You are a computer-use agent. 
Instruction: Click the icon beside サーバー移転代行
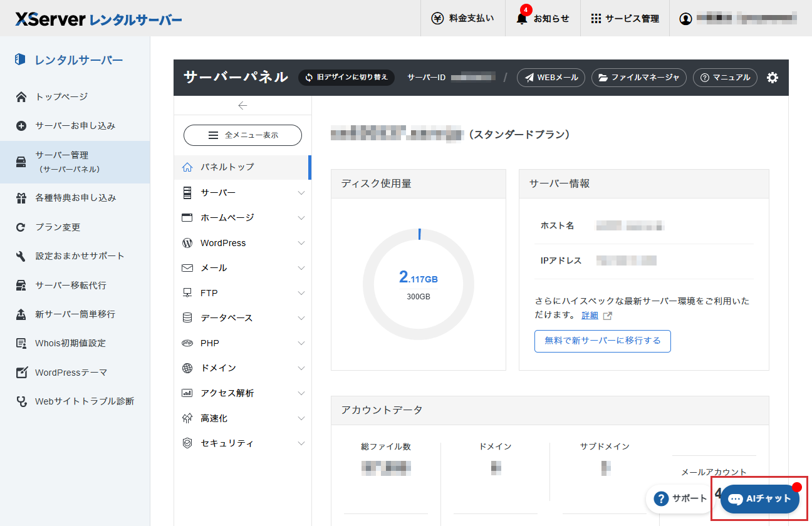[x=21, y=286]
